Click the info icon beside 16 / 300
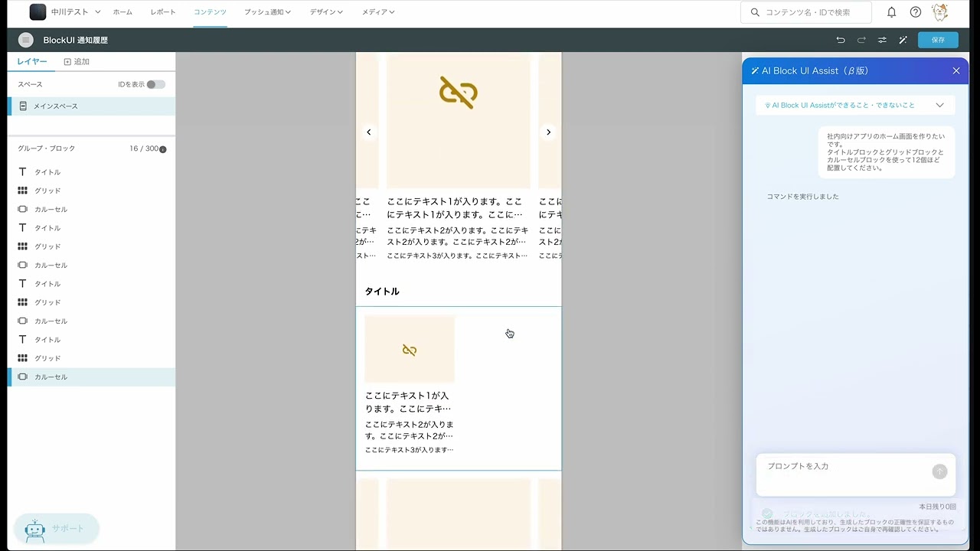Viewport: 980px width, 551px height. coord(162,149)
